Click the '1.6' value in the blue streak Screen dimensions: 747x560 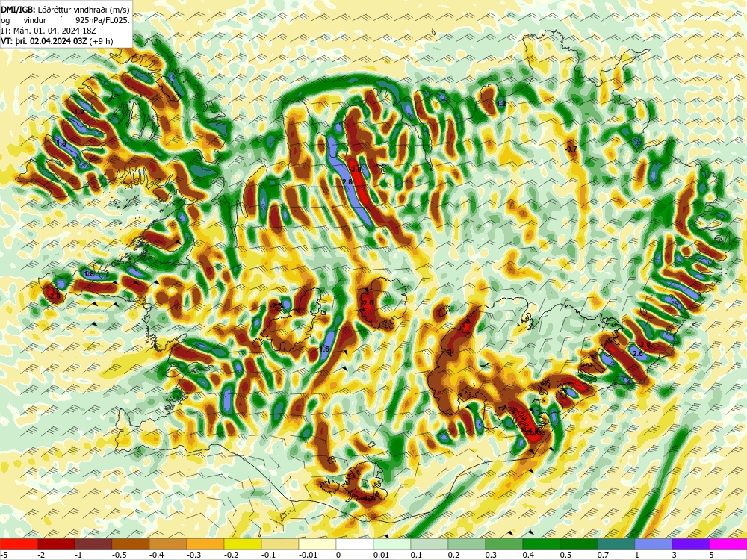tap(324, 349)
